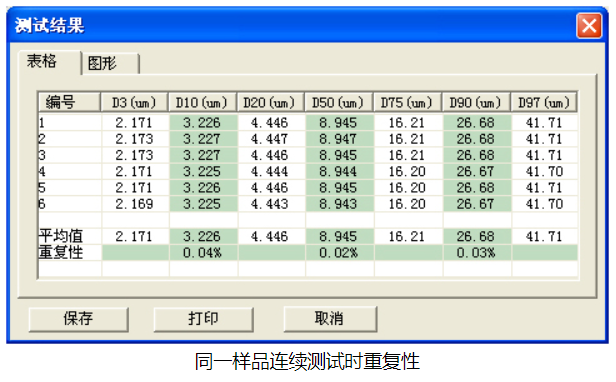Click the 测试结果 title bar text
The width and height of the screenshot is (616, 382).
point(50,26)
